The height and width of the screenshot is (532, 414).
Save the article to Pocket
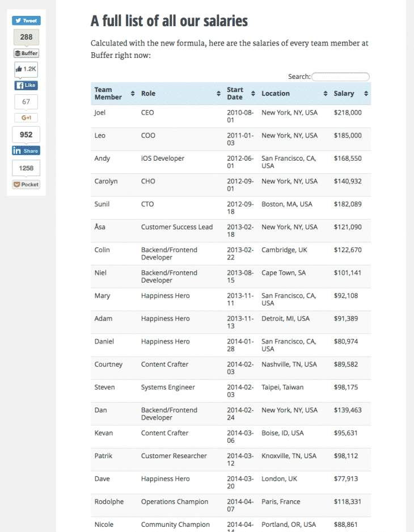pos(26,185)
